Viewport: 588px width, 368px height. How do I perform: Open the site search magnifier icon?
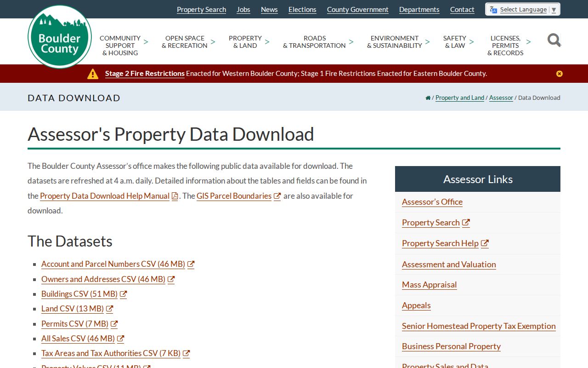click(554, 40)
